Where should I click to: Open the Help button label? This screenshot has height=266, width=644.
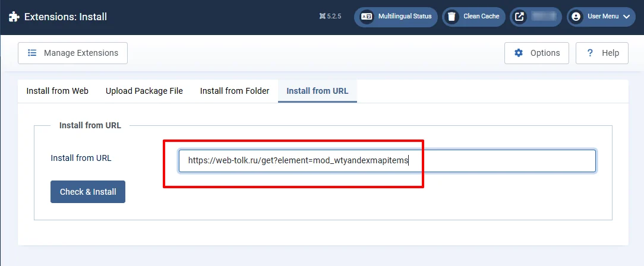tap(610, 53)
